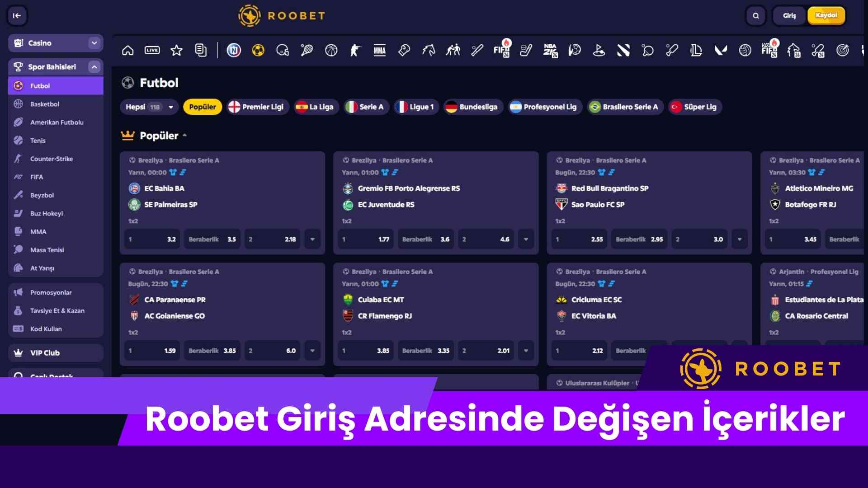Bet on SE Palmeiras SP at 2.18
Screen dimensions: 868x488
click(272, 239)
